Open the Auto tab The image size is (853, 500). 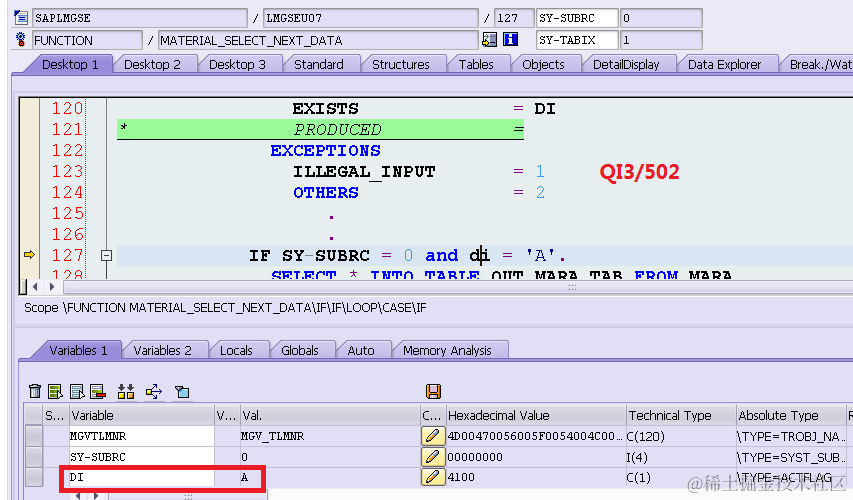[x=361, y=350]
